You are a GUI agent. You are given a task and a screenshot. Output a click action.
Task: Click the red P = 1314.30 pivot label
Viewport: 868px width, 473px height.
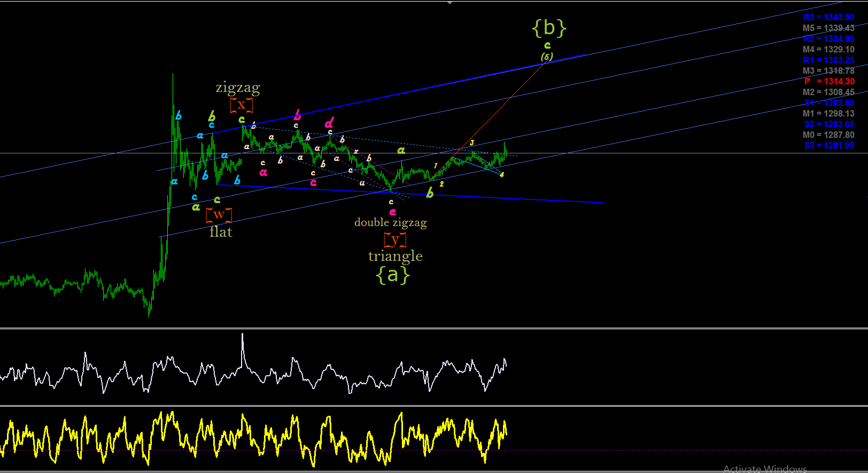(x=830, y=81)
